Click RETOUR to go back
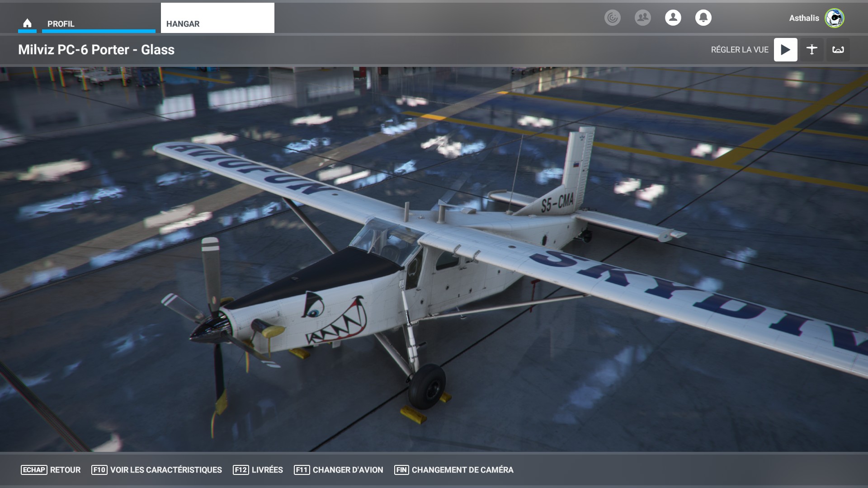Image resolution: width=868 pixels, height=488 pixels. (x=65, y=470)
